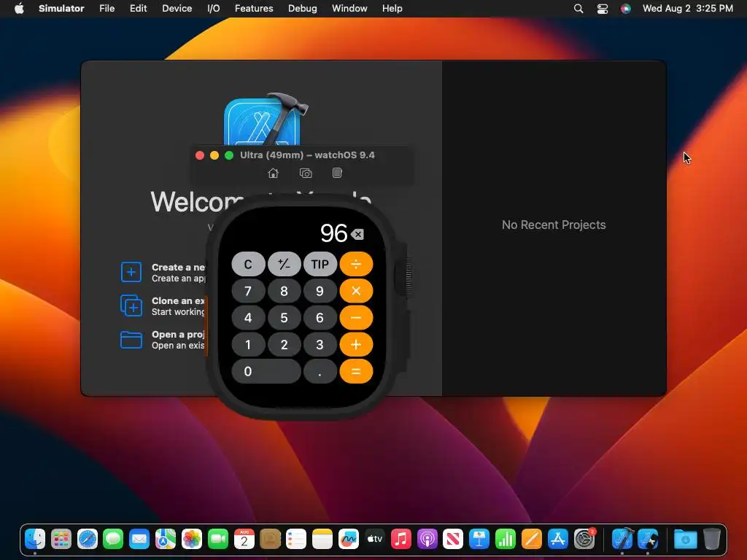Viewport: 747px width, 560px height.
Task: Tap the 7 key
Action: point(248,291)
